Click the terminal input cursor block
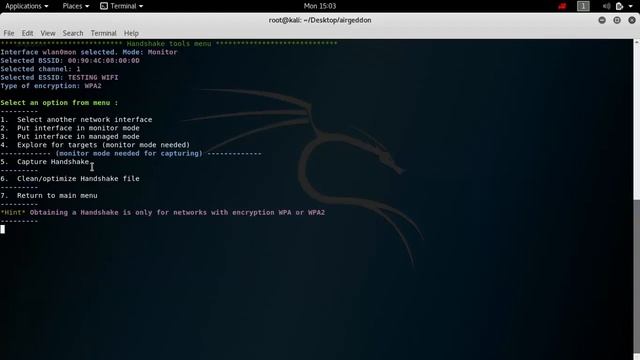The width and height of the screenshot is (640, 360). 3,229
